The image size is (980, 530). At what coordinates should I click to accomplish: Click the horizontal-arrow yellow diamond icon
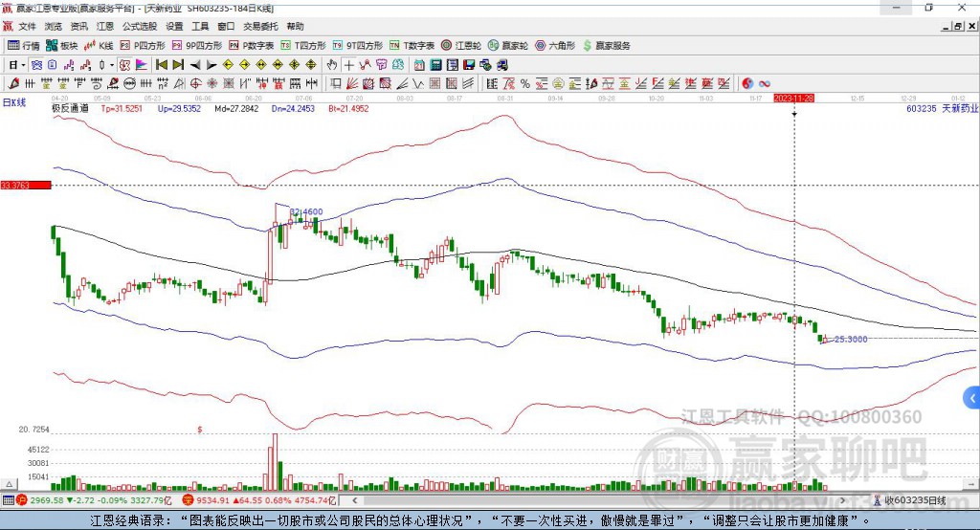pyautogui.click(x=261, y=65)
